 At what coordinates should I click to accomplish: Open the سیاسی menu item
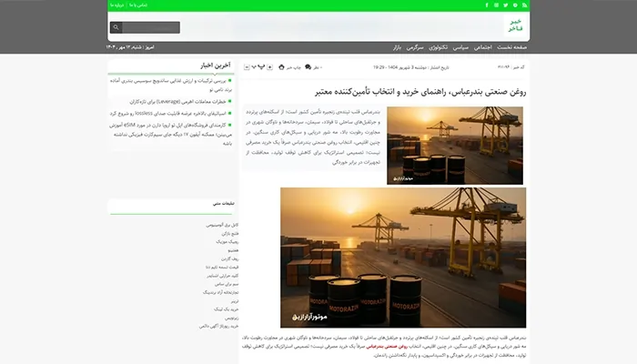click(x=460, y=47)
